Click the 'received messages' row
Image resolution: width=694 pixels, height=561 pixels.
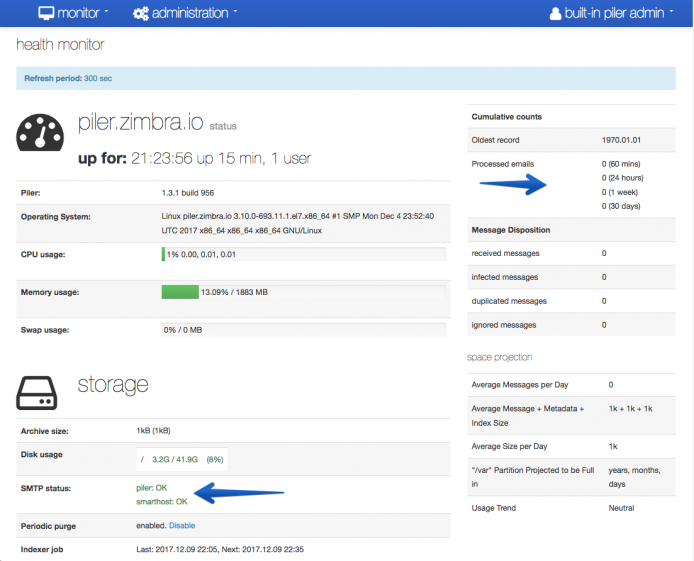pos(571,253)
